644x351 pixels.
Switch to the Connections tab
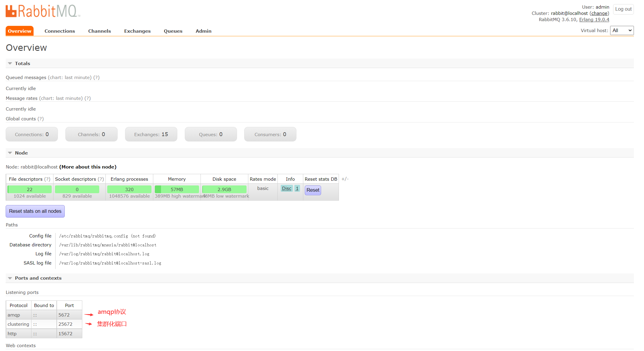pos(60,31)
